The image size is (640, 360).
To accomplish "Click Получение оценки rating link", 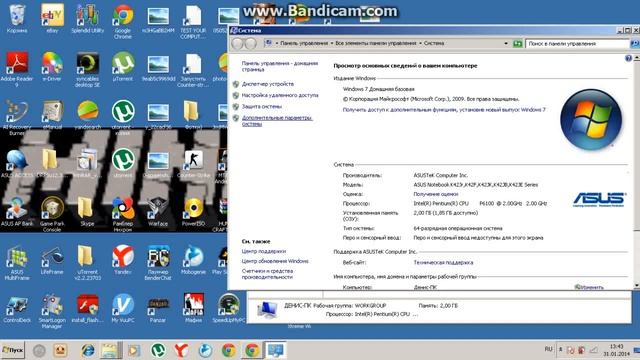I will [436, 194].
